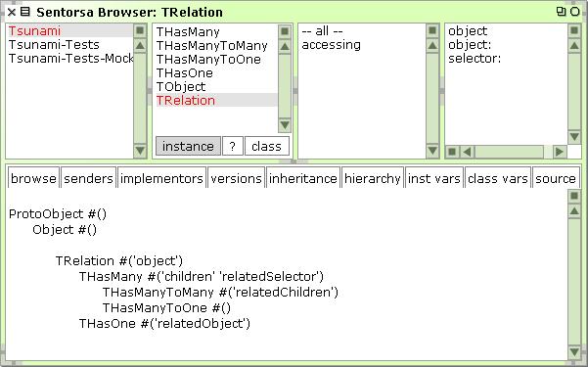Switch to class side view
Viewport: 588px width, 367px height.
pos(267,146)
